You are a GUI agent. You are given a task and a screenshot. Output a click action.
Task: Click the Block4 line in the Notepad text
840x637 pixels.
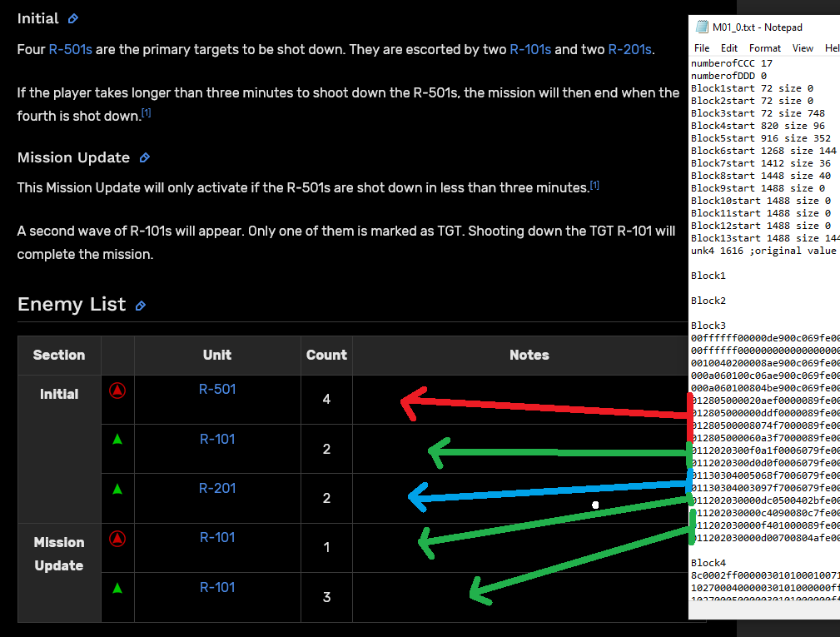click(x=708, y=563)
